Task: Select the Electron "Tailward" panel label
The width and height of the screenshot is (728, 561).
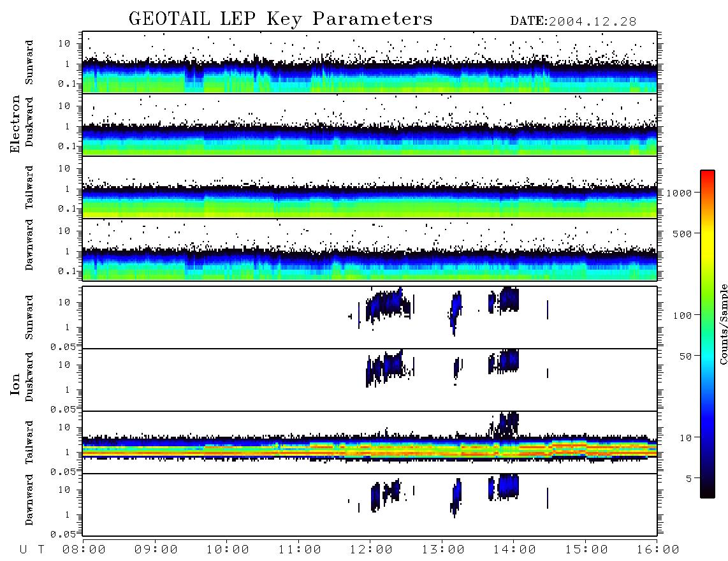Action: coord(29,187)
